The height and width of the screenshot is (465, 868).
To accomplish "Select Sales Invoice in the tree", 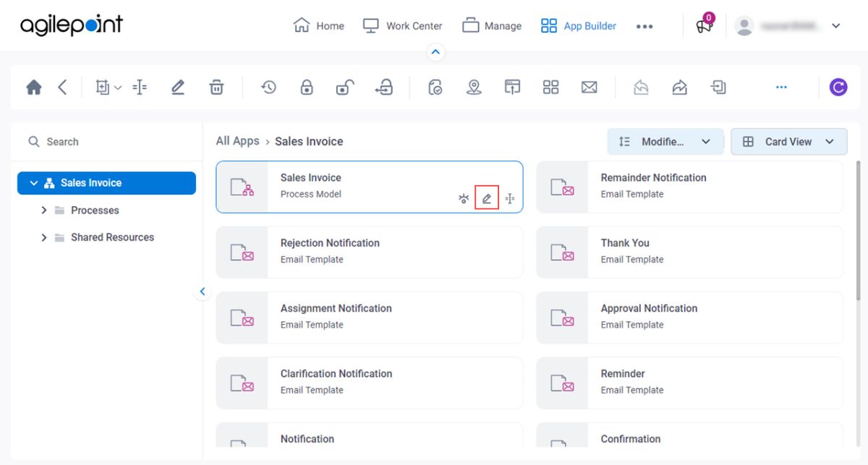I will (x=106, y=183).
